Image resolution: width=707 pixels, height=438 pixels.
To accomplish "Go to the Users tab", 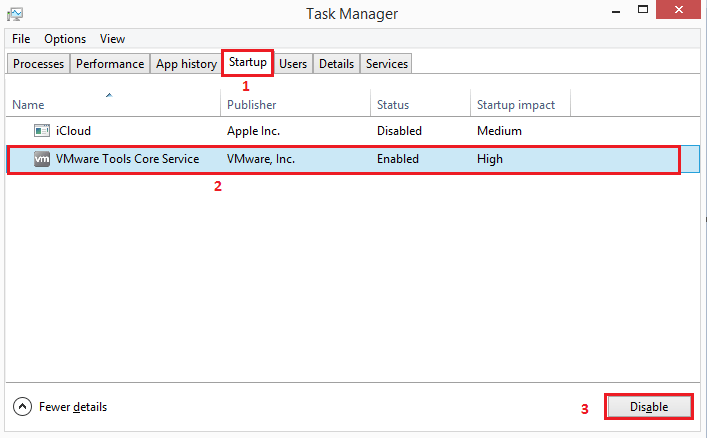I will coord(293,64).
